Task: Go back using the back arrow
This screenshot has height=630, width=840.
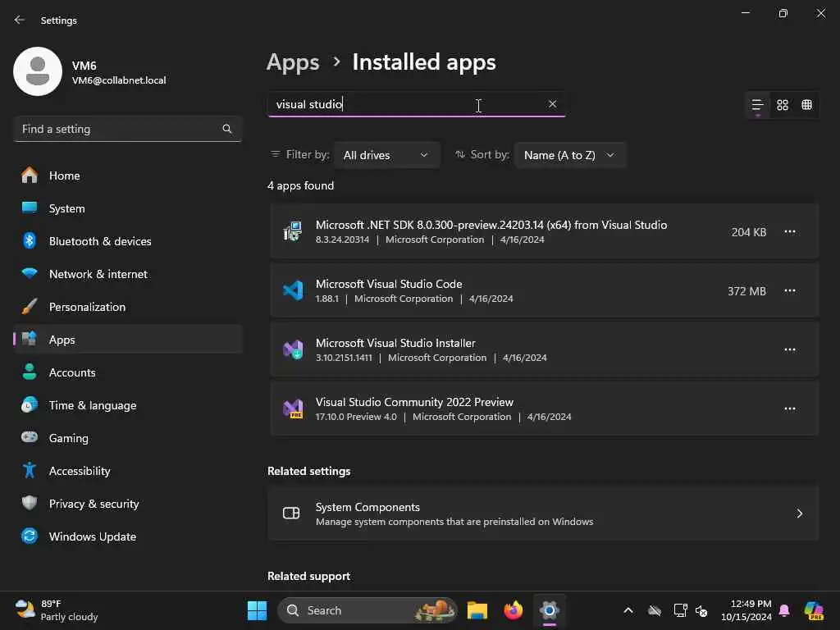Action: (x=20, y=20)
